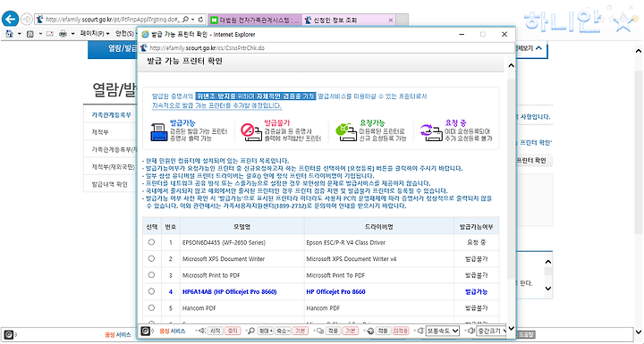Screen dimensions: 644x344
Task: Zoom in with the 확대+ button
Action: point(265,331)
